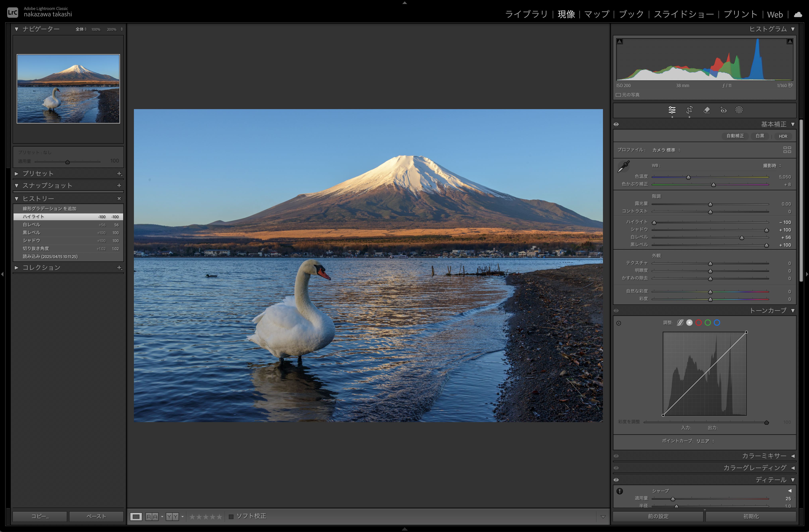
Task: Click the 自動補正 auto button
Action: tap(735, 136)
